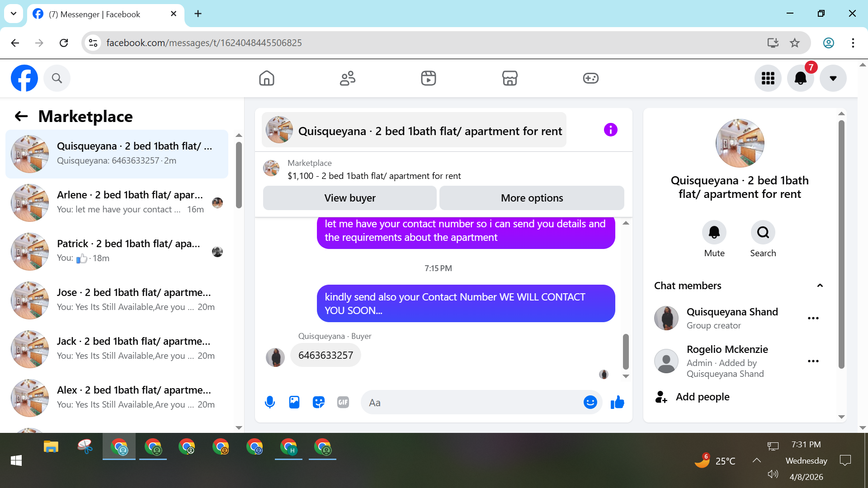Click the More options button
Image resolution: width=868 pixels, height=488 pixels.
532,198
